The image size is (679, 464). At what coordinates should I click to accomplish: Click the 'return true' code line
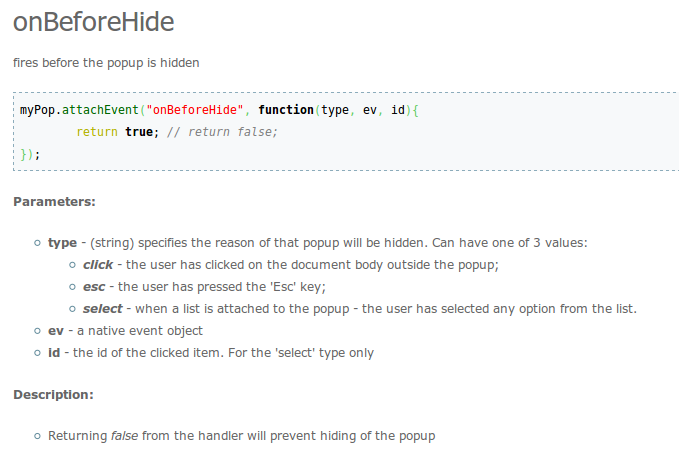click(117, 132)
